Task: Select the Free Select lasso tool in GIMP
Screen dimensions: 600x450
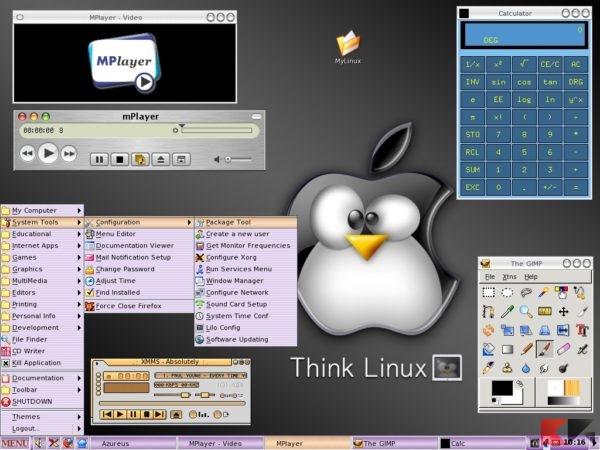Action: point(526,293)
